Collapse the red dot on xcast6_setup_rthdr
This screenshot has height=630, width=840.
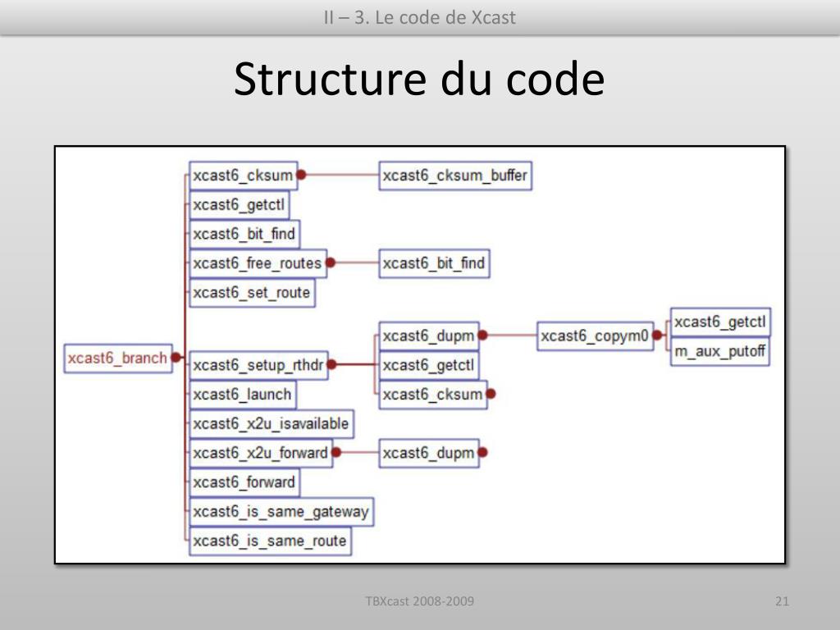[331, 364]
